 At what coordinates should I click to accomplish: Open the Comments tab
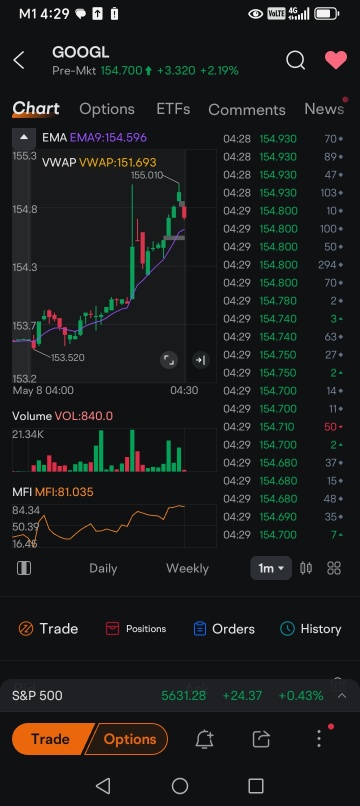pos(247,109)
